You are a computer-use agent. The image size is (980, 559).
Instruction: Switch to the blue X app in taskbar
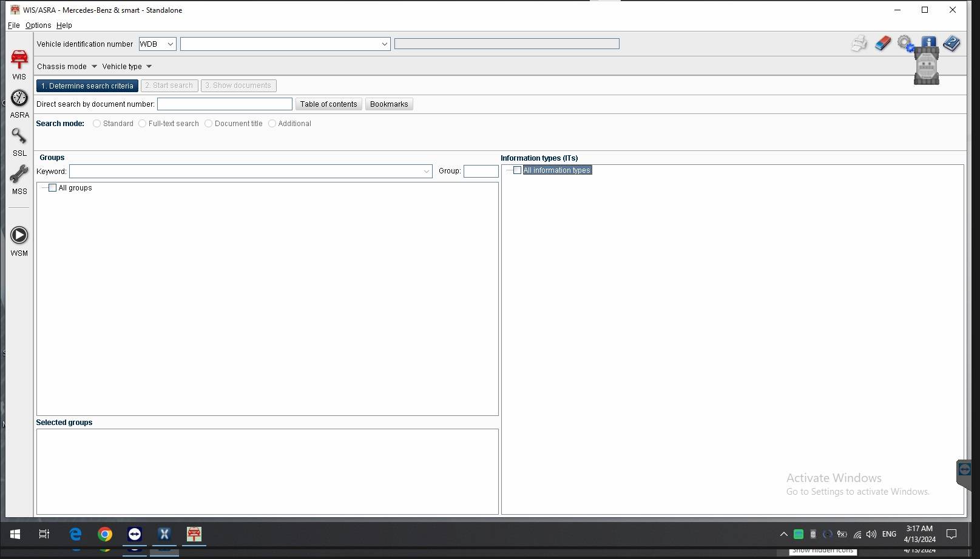tap(164, 534)
